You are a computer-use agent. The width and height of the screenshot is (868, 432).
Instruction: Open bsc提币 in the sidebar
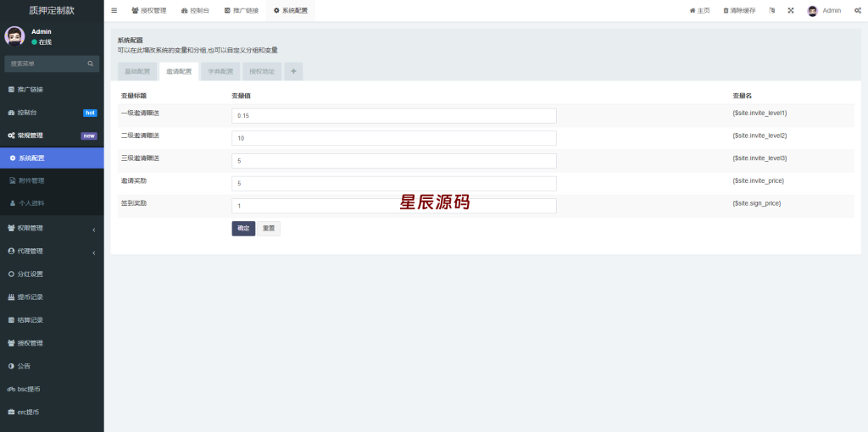coord(52,390)
